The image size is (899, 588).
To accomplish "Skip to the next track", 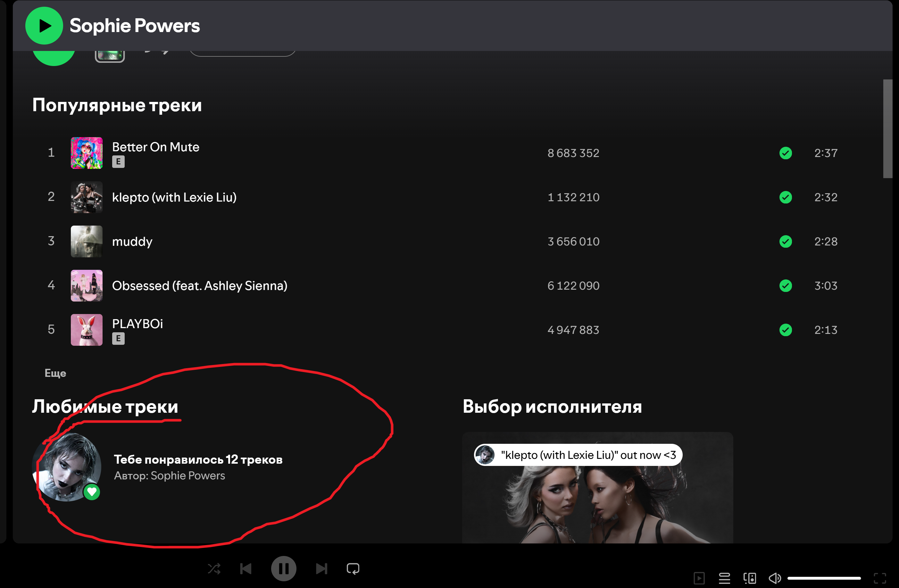I will click(321, 568).
